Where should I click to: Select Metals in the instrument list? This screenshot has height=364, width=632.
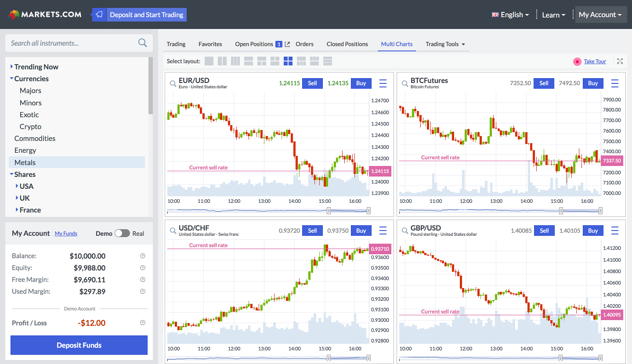77,162
